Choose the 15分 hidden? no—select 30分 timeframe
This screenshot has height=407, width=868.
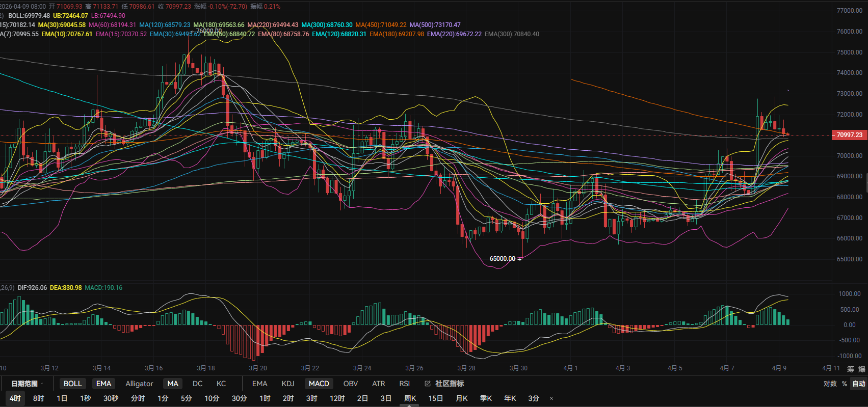pos(239,398)
